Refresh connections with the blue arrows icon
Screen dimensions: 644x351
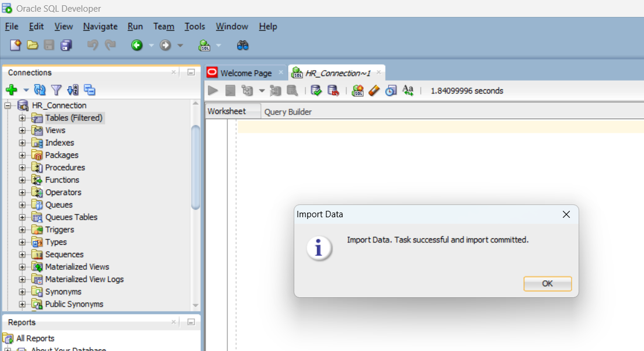tap(40, 89)
